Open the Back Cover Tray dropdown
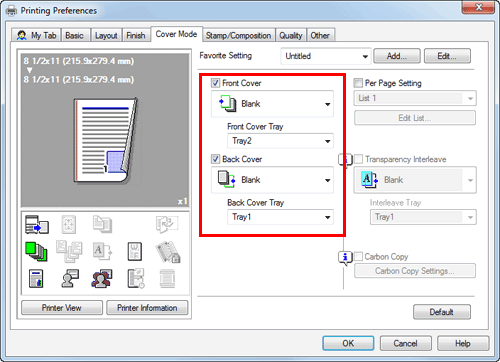Viewport: 500px width, 362px height. [x=280, y=217]
